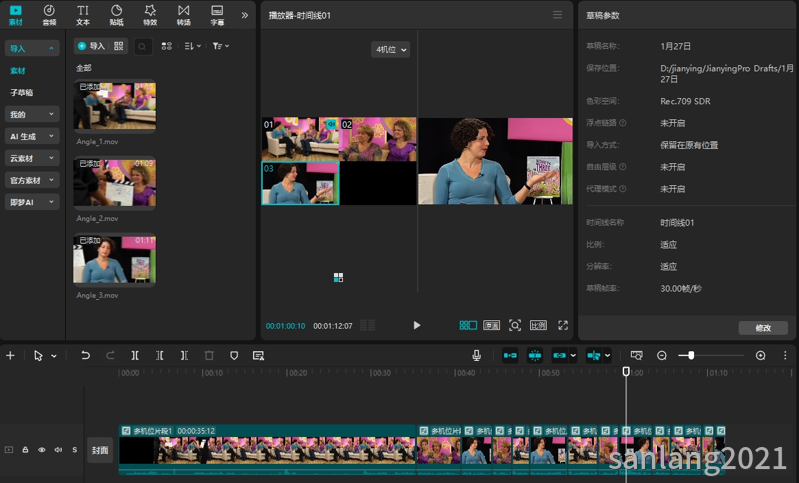Click the 导入 import button
This screenshot has height=483, width=799.
point(91,46)
